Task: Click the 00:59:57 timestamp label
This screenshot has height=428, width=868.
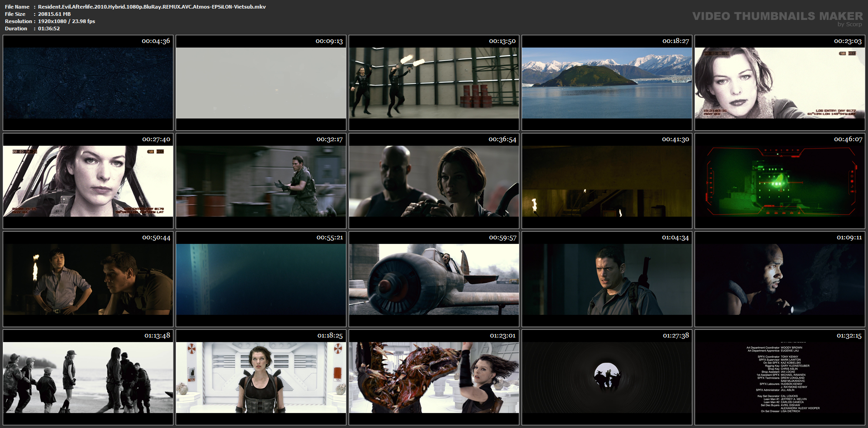Action: (503, 238)
